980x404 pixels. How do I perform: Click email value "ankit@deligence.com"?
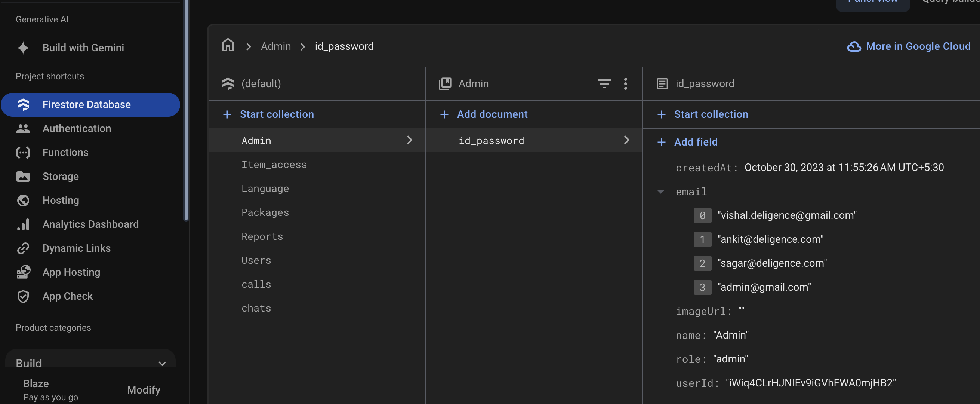pyautogui.click(x=770, y=239)
